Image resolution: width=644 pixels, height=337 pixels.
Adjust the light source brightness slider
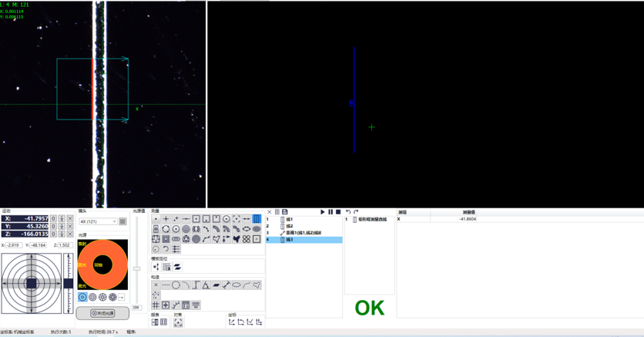point(137,268)
